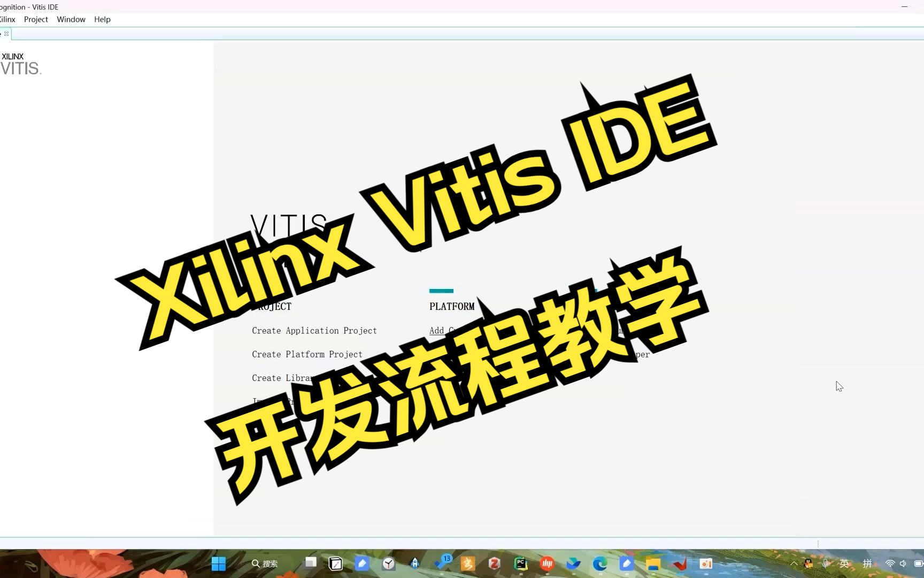Screen dimensions: 924x578
Task: Open the orange calligraphy taskbar app
Action: pos(468,564)
